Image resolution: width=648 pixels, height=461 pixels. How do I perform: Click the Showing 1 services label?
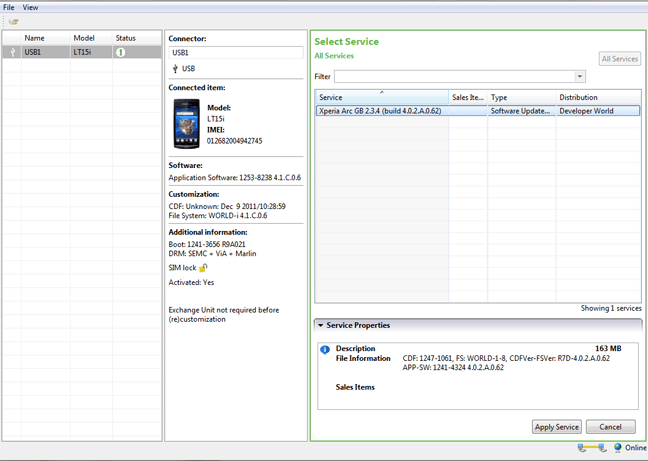pos(611,308)
